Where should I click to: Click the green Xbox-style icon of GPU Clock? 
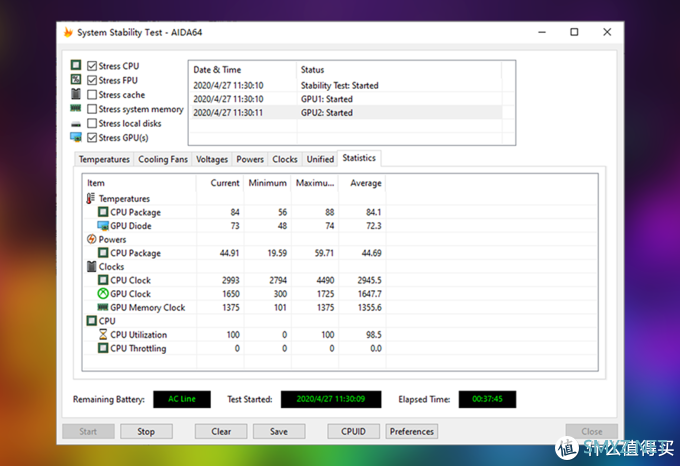coord(103,293)
